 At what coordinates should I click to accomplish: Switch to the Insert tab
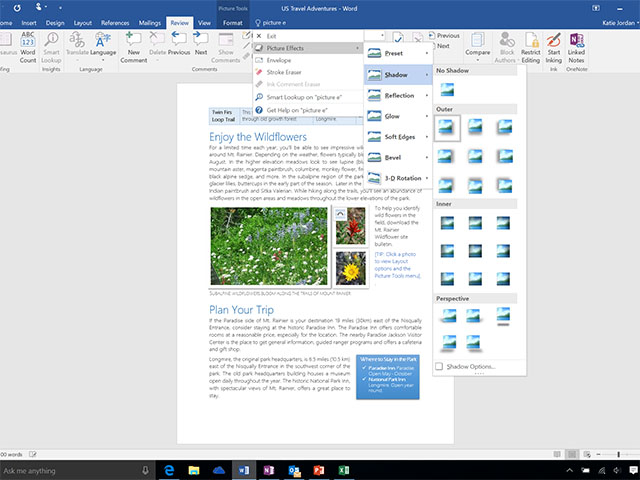(x=29, y=23)
